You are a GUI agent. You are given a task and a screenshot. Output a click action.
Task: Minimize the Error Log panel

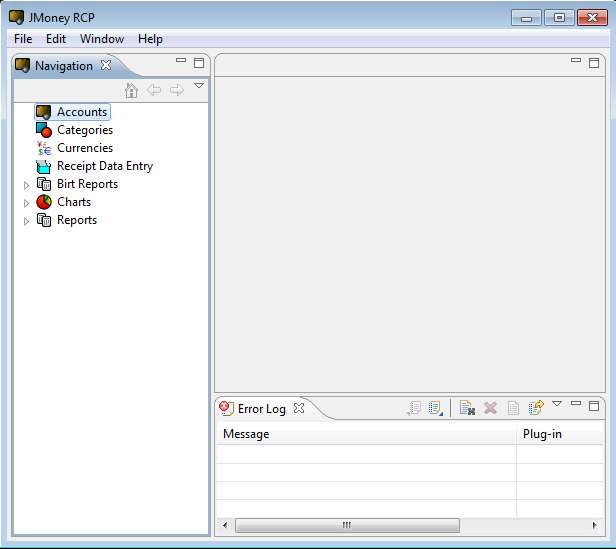pyautogui.click(x=576, y=403)
